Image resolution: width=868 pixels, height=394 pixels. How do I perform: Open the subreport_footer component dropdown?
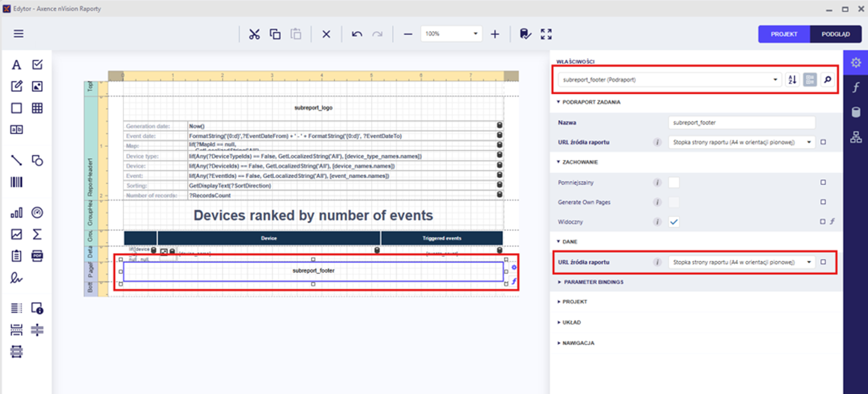pos(775,80)
